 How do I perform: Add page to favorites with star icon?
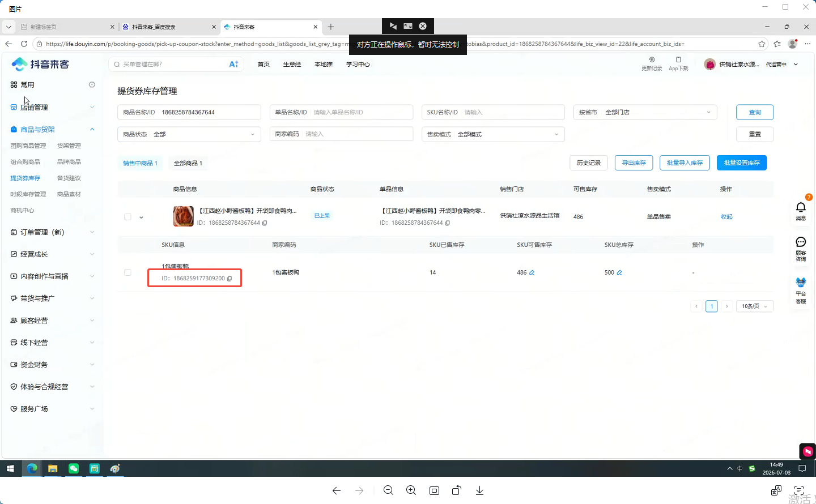[x=762, y=44]
